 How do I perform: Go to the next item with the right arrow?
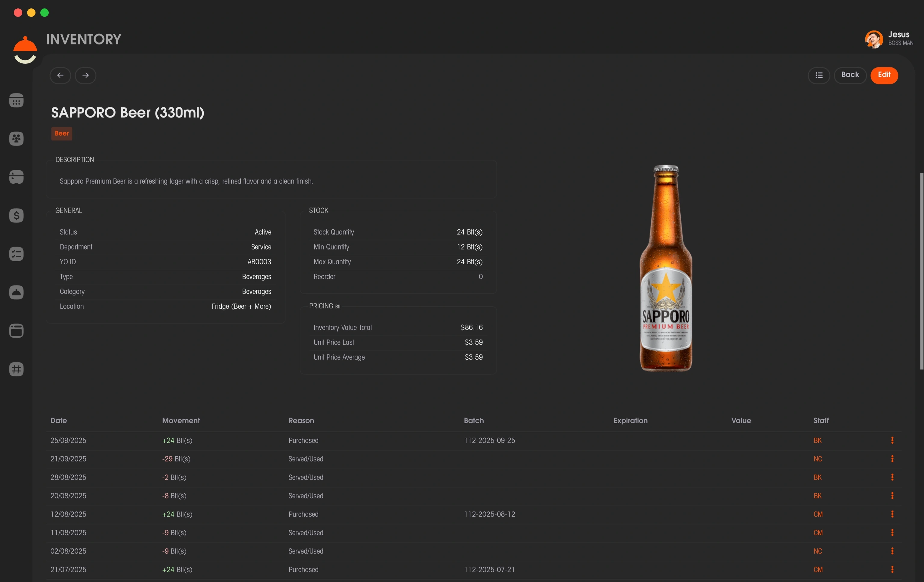click(x=85, y=75)
